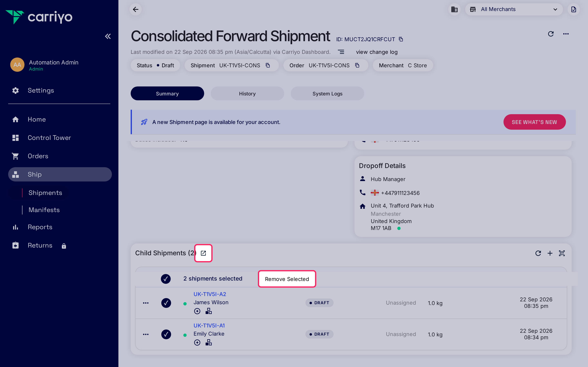
Task: Uncheck the select-all shipments checkbox
Action: point(166,279)
